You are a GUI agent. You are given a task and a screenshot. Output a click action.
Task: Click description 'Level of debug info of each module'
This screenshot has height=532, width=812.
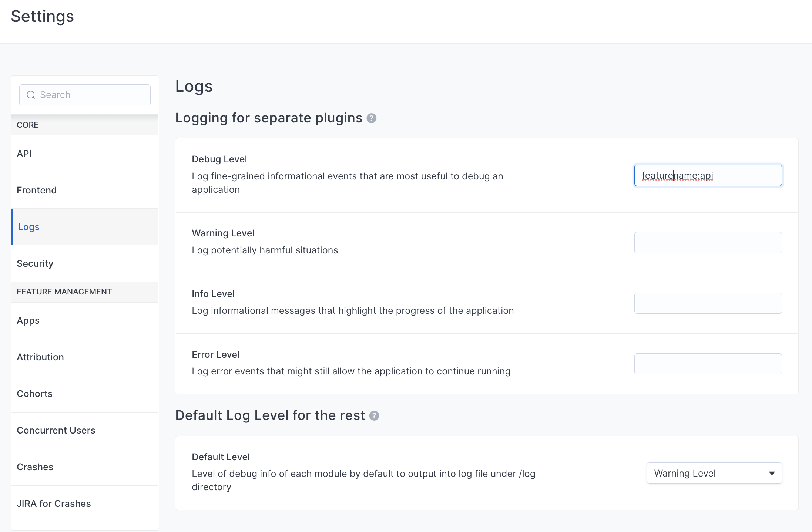pos(363,481)
